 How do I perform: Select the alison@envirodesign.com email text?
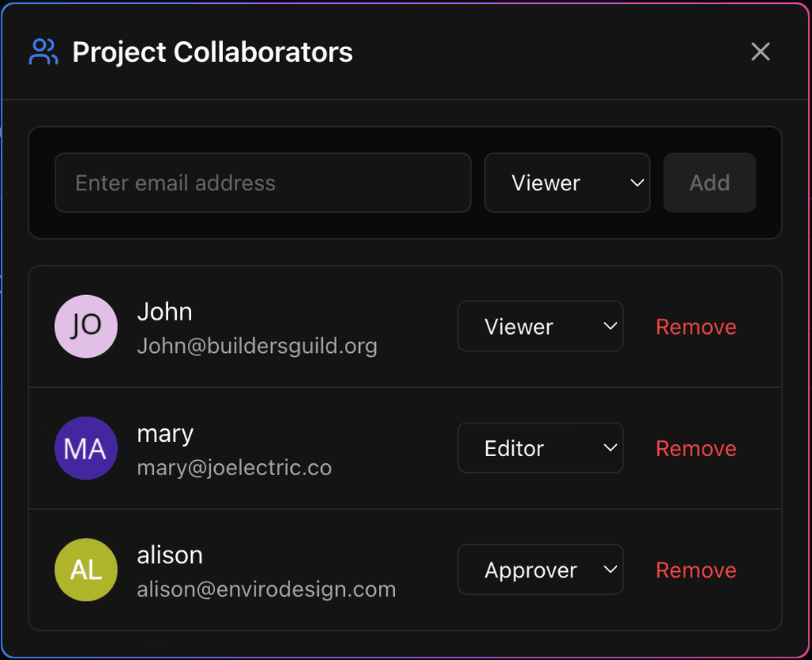click(266, 589)
